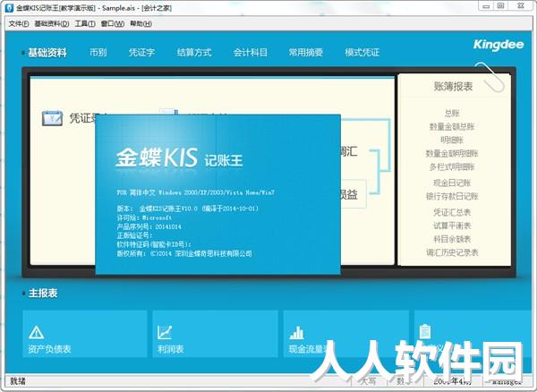Screen dimensions: 537x392
Task: Click the voucher entry calendar icon
Action: pyautogui.click(x=52, y=118)
